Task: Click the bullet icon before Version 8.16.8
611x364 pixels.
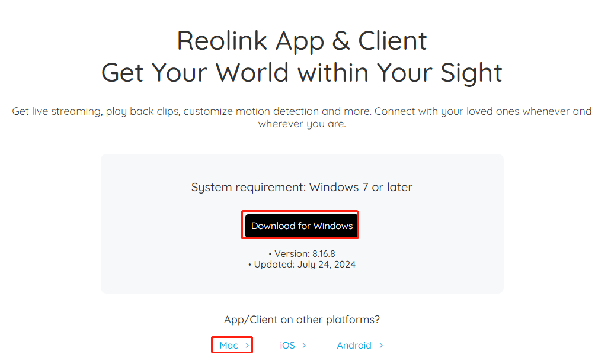Action: click(x=270, y=253)
